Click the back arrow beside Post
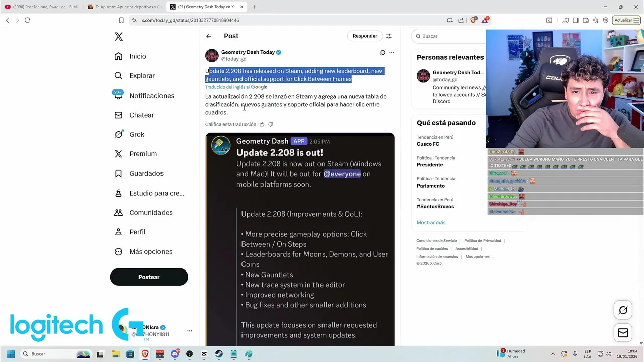The image size is (644, 362). click(x=209, y=36)
